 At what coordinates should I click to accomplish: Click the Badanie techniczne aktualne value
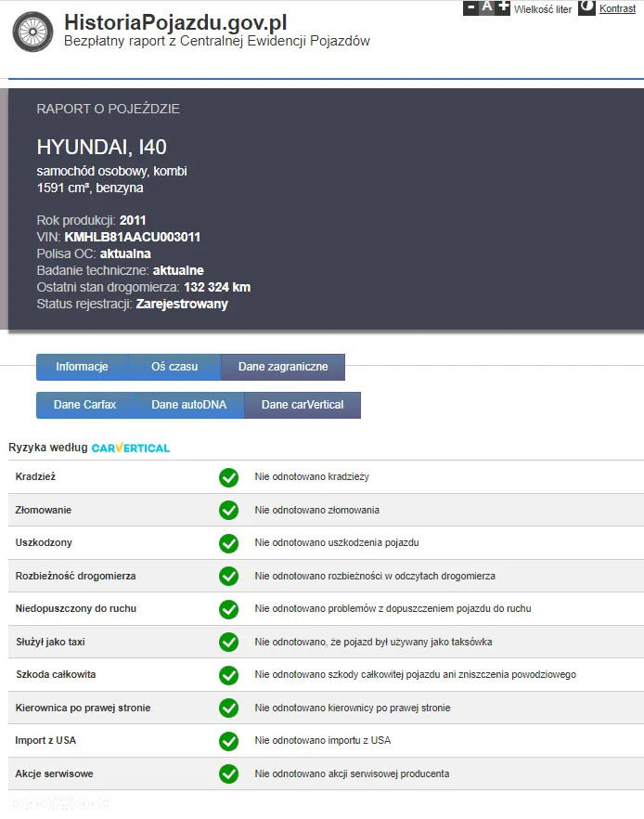(178, 270)
